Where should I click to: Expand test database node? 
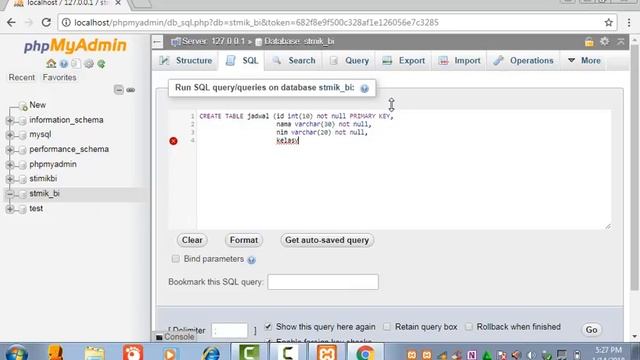pyautogui.click(x=10, y=209)
